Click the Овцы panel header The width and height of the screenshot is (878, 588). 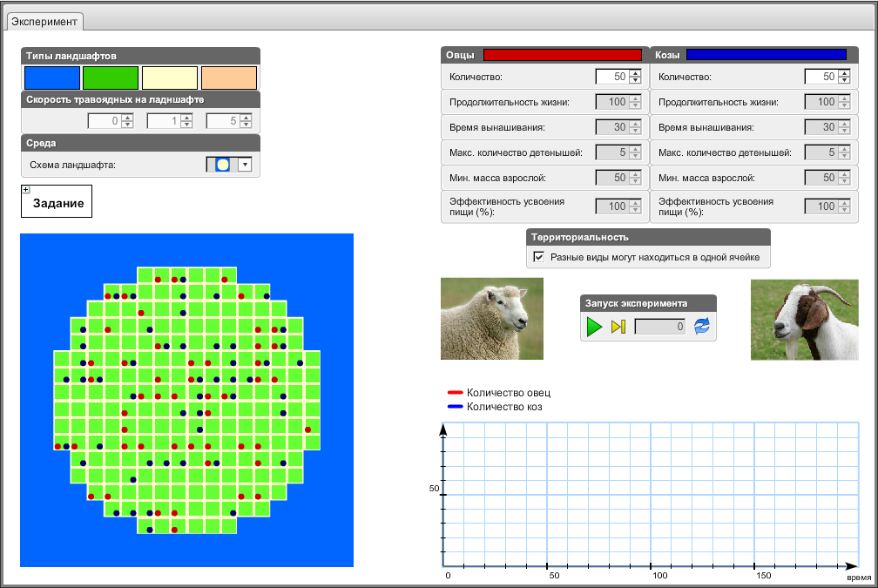(x=461, y=55)
